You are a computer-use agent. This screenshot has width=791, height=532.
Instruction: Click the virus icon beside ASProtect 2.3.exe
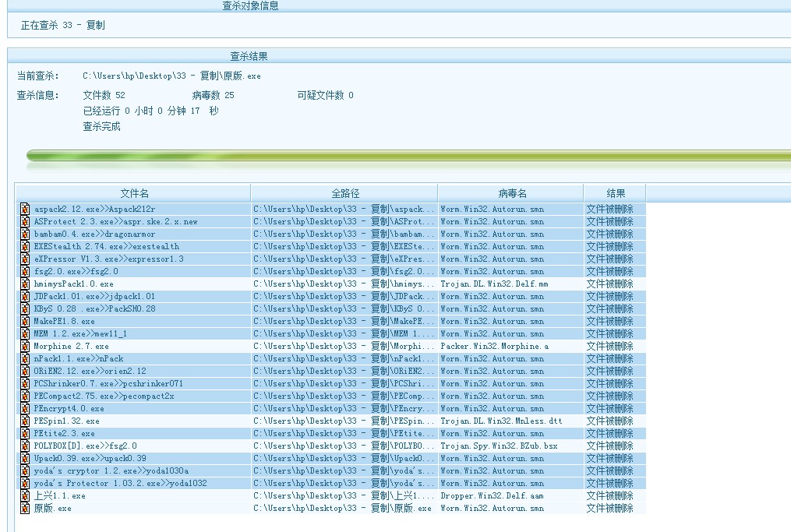pyautogui.click(x=25, y=221)
